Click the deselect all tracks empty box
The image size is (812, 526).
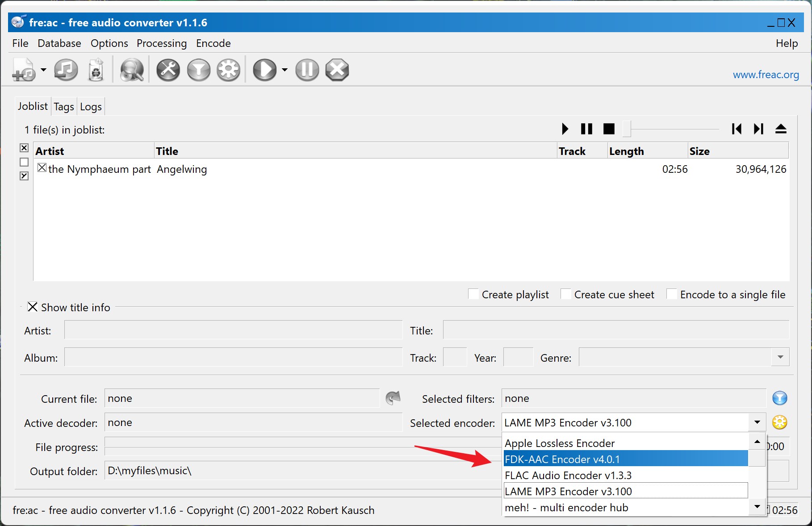(24, 162)
